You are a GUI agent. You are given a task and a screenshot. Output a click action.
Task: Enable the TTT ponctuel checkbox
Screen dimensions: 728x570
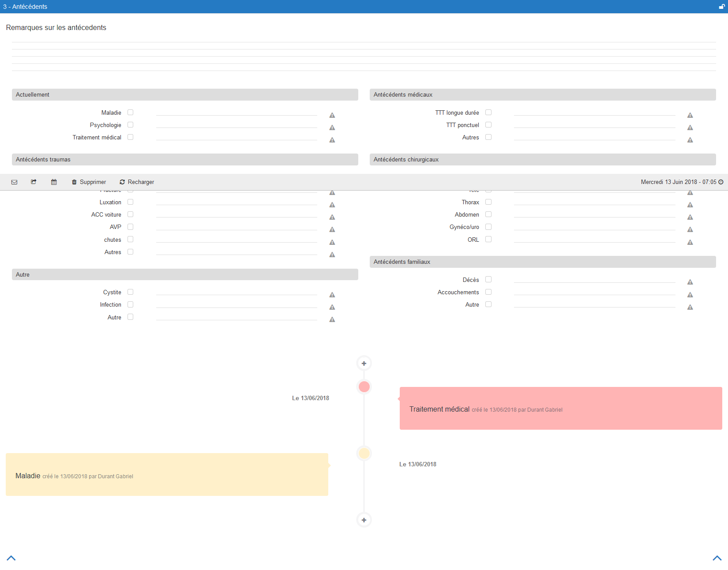(488, 125)
